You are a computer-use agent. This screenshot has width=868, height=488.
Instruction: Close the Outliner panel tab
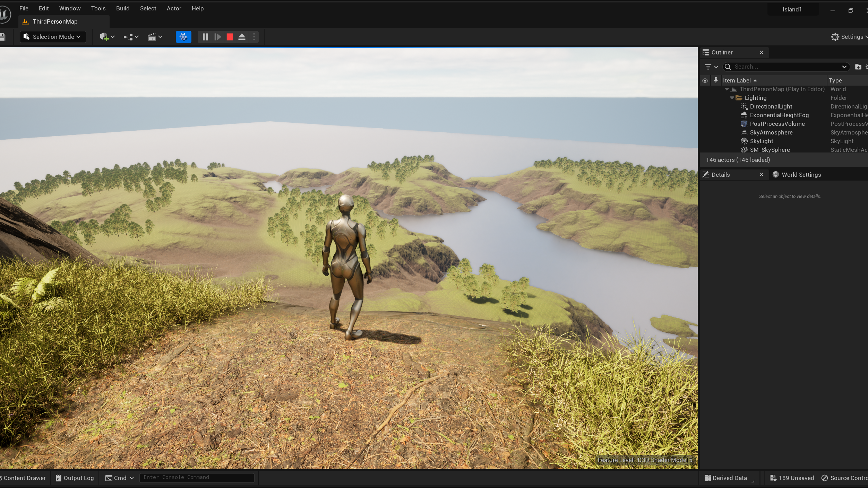[x=762, y=52]
